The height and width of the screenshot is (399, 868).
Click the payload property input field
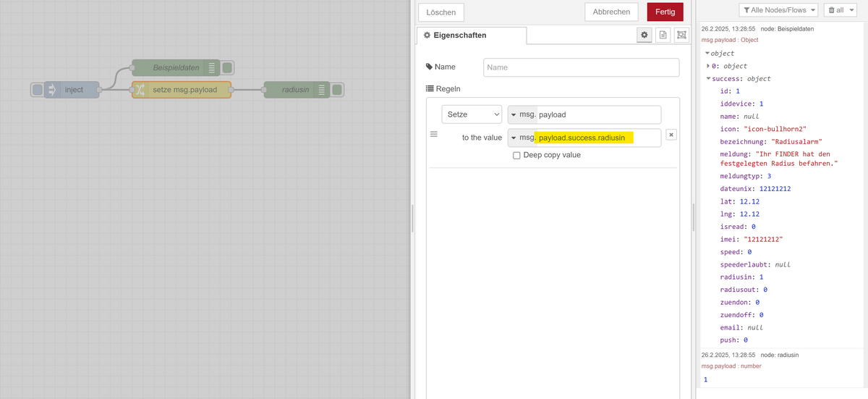(x=597, y=114)
